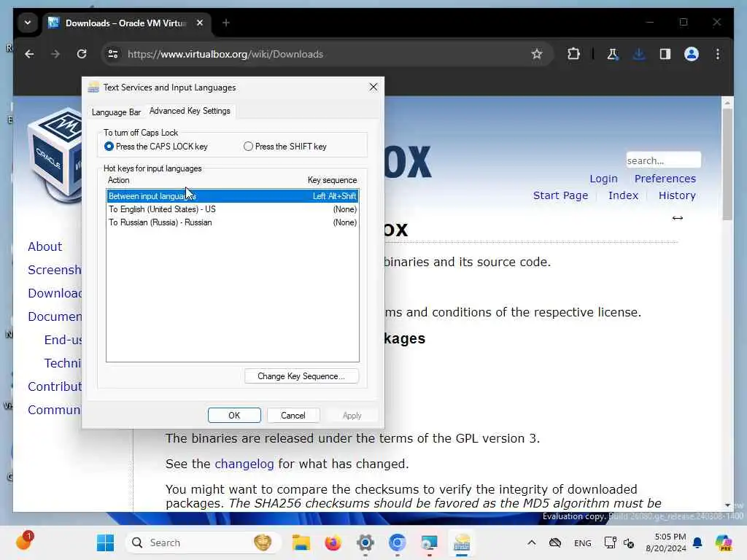Open the Windows Start menu
Viewport: 747px width, 560px height.
pyautogui.click(x=105, y=542)
